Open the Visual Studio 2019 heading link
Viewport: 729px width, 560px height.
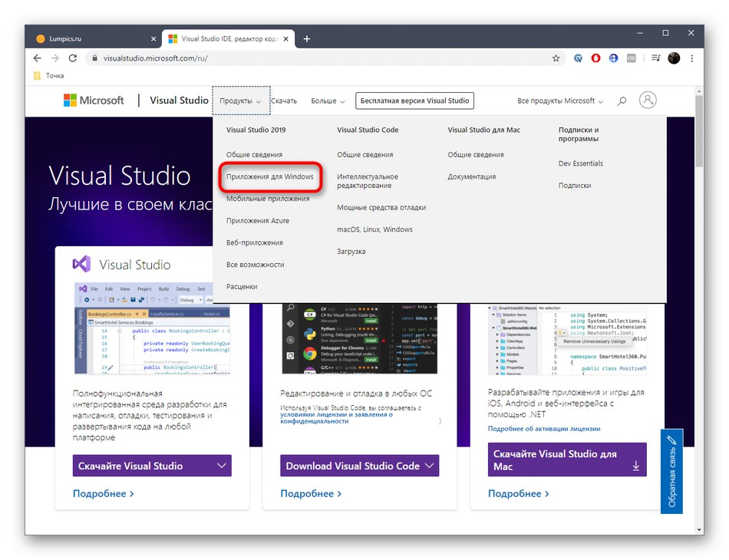[x=256, y=130]
